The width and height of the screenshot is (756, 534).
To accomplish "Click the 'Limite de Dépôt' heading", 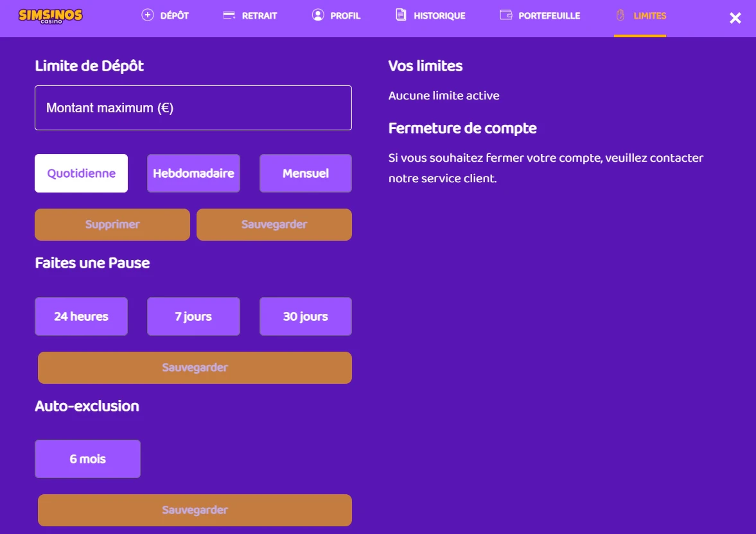I will pyautogui.click(x=89, y=66).
